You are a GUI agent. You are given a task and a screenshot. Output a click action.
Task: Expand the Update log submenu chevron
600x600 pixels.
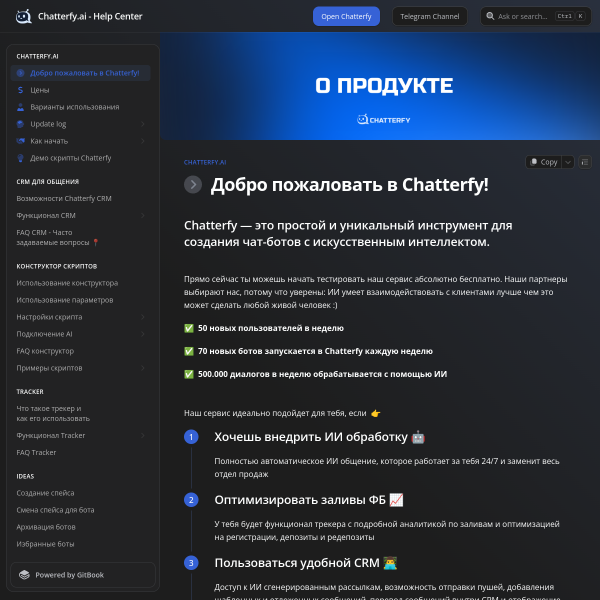(142, 124)
